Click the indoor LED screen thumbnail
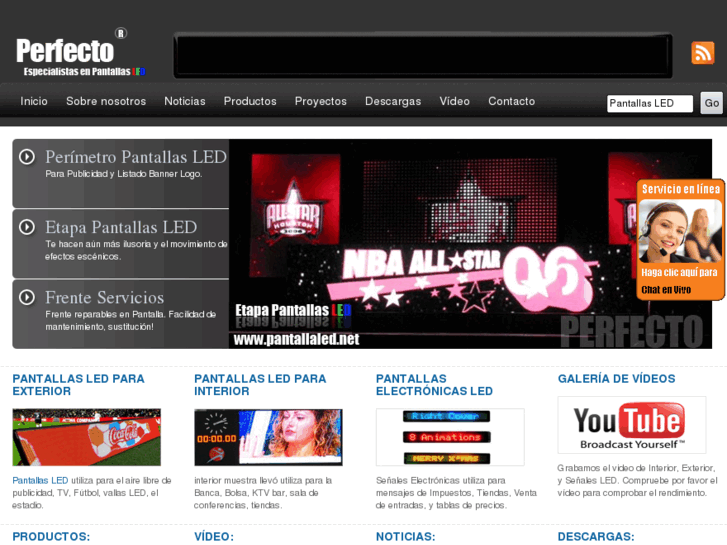 pos(268,437)
